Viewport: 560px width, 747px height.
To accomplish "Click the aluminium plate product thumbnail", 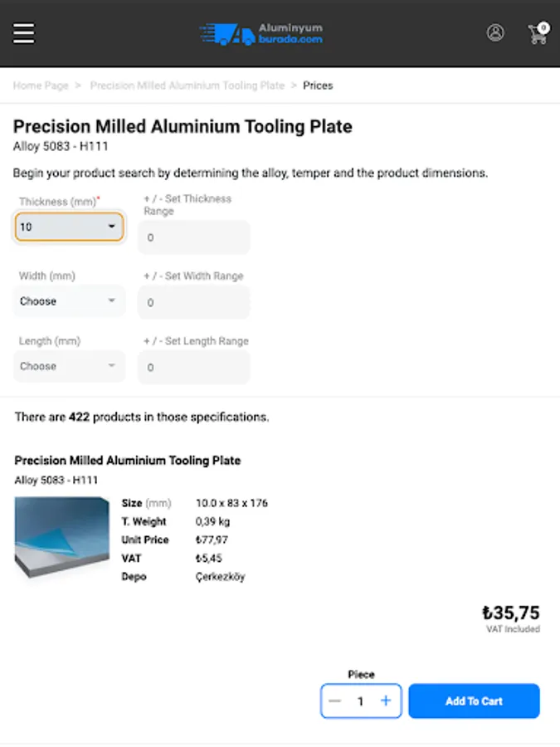I will 61,538.
